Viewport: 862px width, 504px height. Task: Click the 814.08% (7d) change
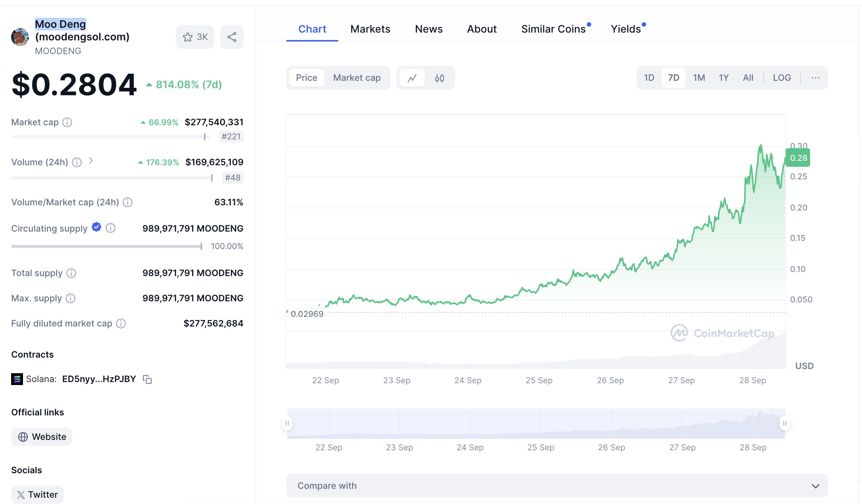(x=184, y=85)
